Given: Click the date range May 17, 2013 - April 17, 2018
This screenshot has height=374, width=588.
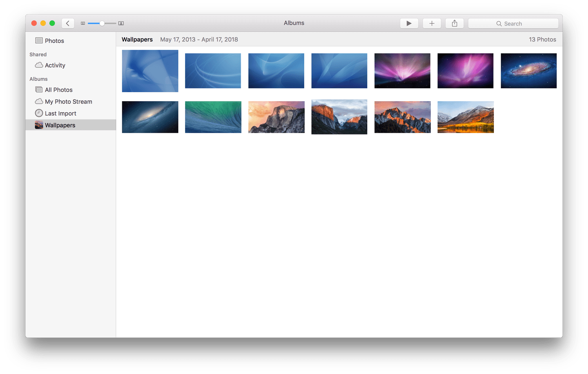Looking at the screenshot, I should [x=199, y=40].
